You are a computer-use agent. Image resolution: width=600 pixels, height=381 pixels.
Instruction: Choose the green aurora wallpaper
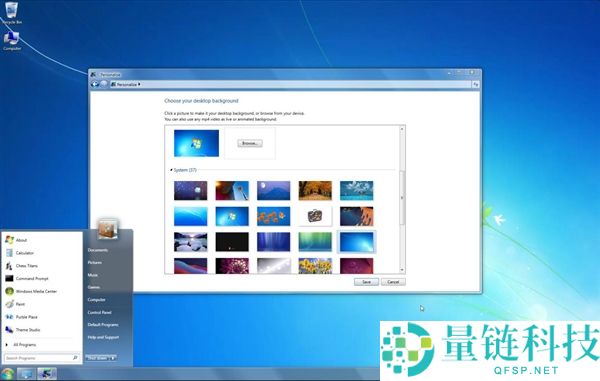pyautogui.click(x=315, y=242)
